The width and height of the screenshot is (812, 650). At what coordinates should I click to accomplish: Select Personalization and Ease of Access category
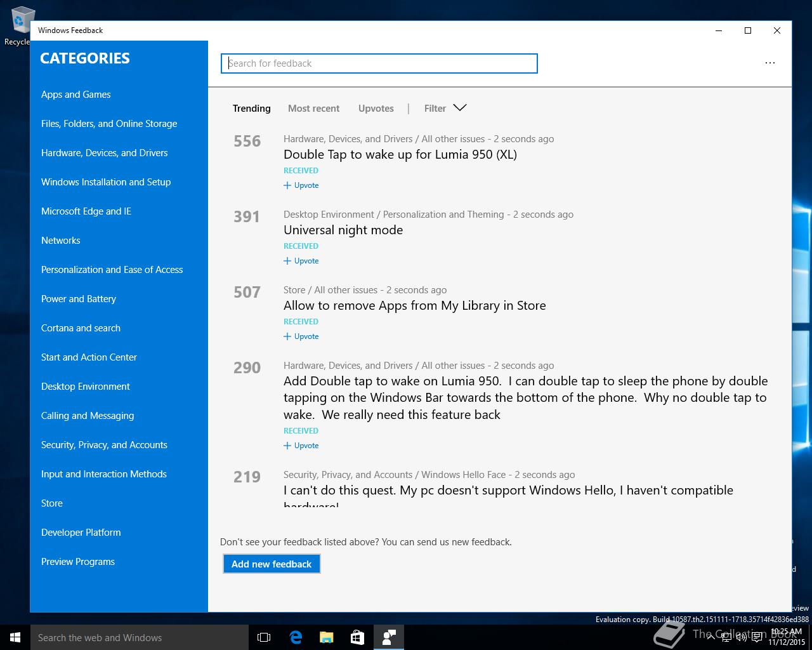tap(112, 270)
